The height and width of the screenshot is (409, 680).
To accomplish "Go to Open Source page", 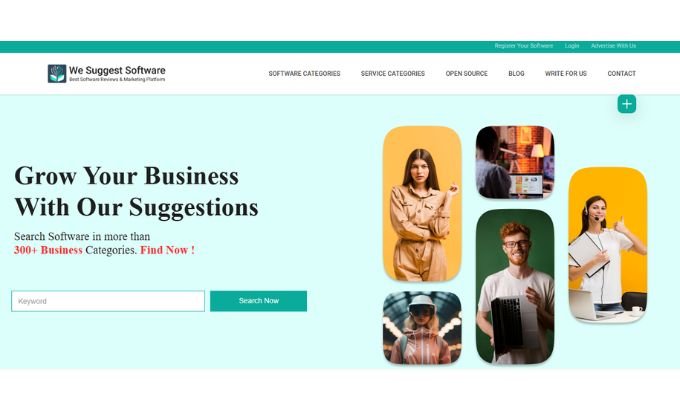I will pyautogui.click(x=467, y=74).
